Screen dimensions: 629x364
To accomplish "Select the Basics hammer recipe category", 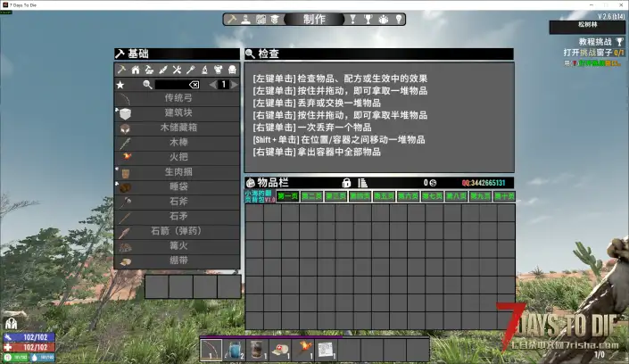I will (121, 70).
